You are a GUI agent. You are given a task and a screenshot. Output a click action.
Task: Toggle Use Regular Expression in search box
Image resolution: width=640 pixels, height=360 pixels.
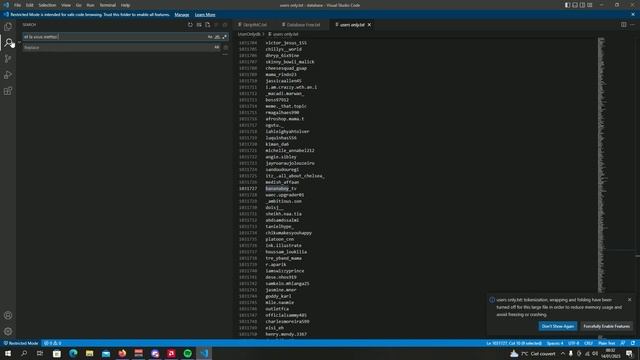[224, 37]
